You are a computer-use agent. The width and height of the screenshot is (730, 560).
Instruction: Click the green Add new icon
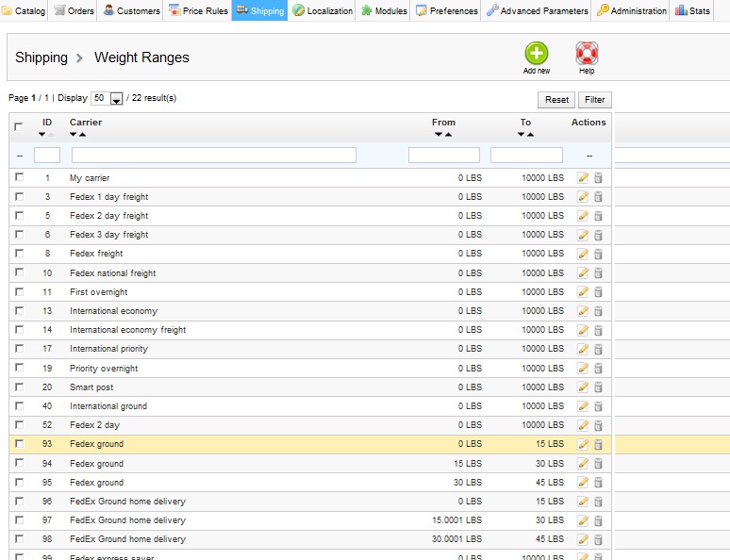pyautogui.click(x=537, y=53)
